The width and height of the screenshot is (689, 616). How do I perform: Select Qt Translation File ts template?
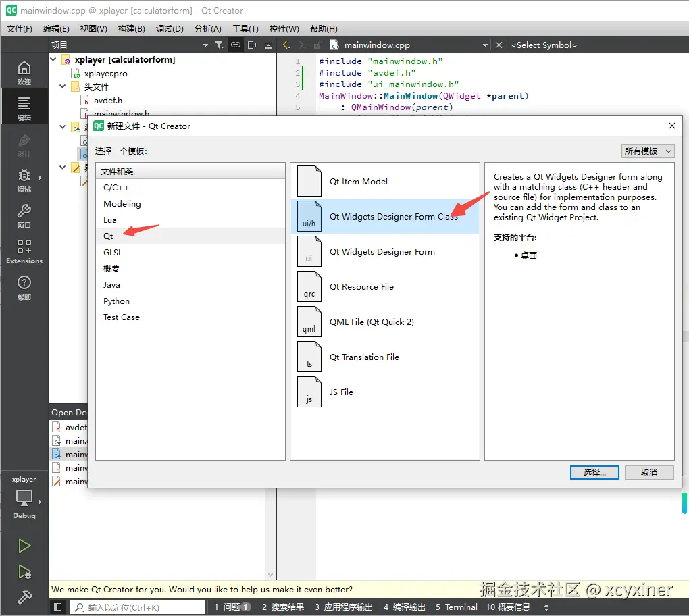[385, 357]
